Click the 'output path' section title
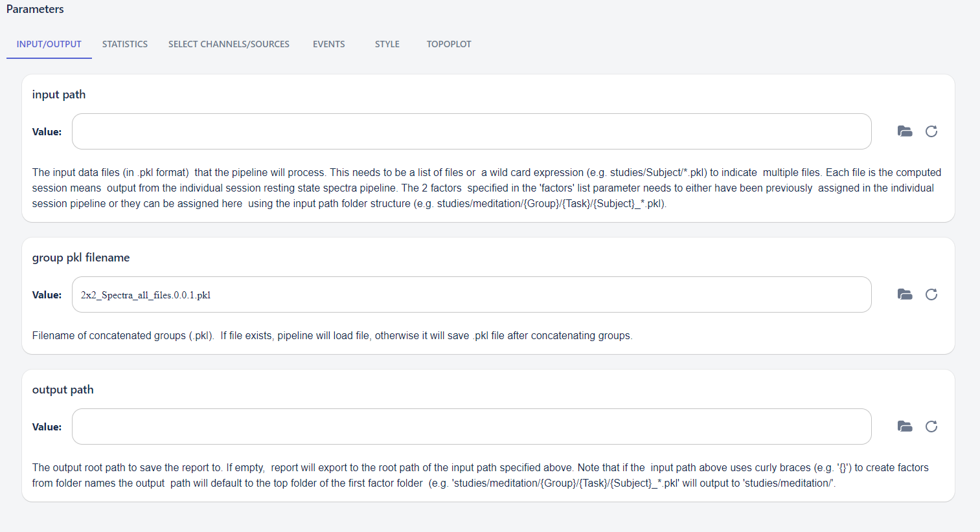 pos(63,390)
